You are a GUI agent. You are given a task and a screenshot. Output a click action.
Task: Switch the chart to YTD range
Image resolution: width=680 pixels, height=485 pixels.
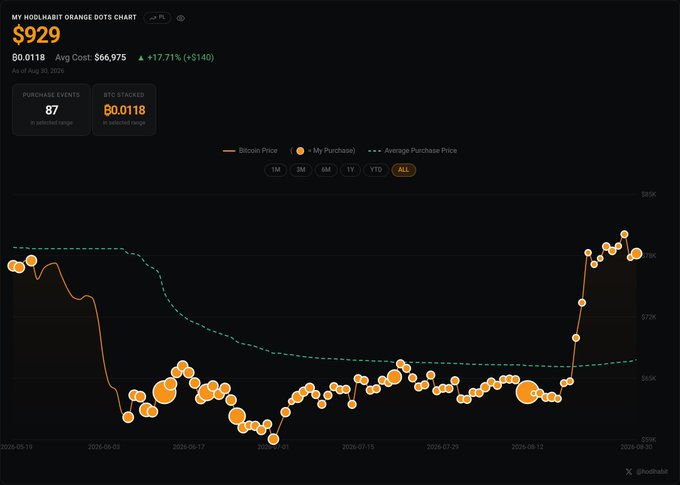(x=376, y=170)
